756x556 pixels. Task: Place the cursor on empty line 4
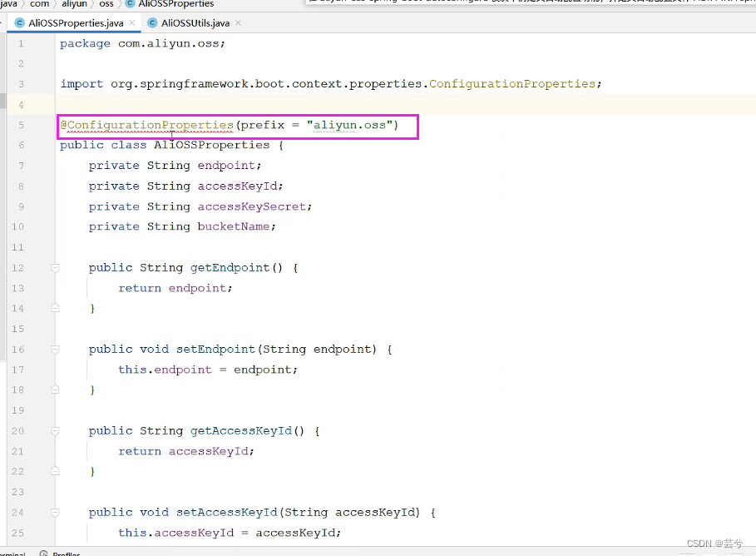(405, 104)
